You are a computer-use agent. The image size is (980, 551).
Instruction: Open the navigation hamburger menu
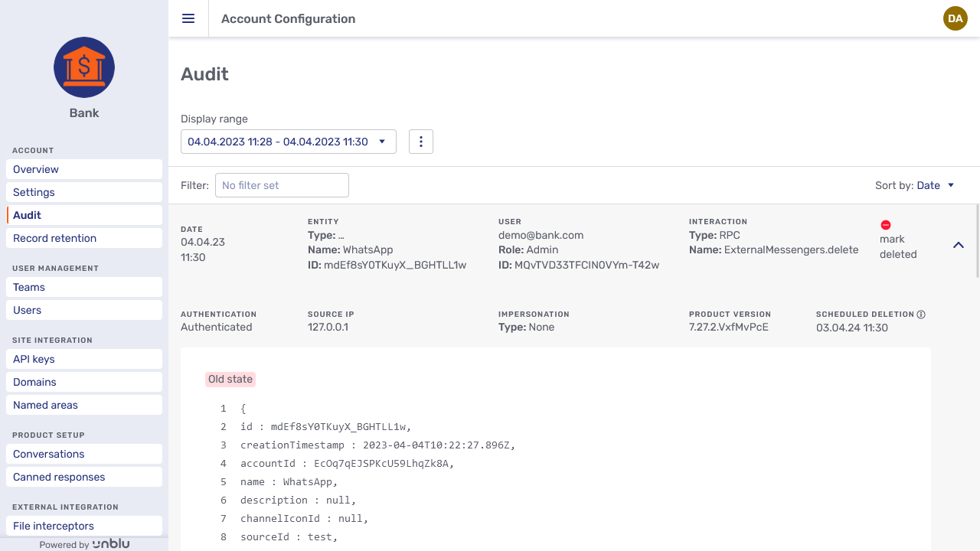click(188, 18)
